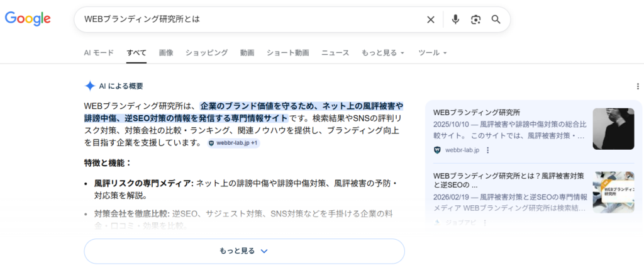Select the すべて tab

pos(136,53)
